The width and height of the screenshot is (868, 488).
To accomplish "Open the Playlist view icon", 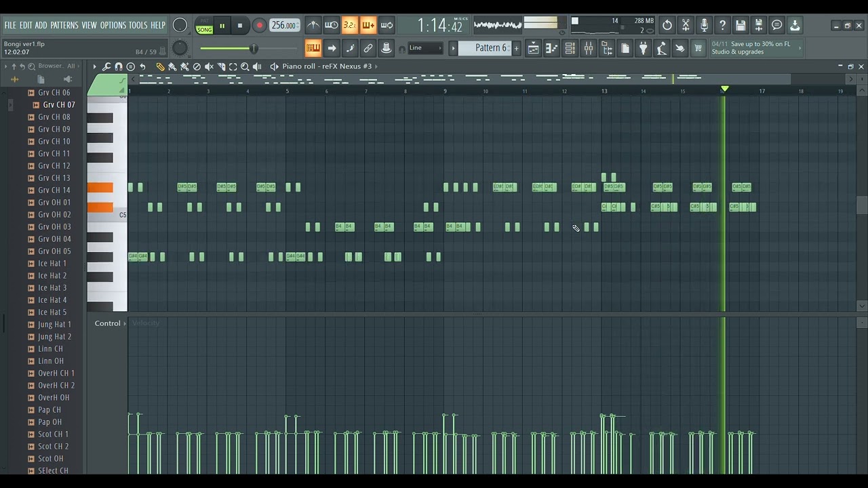I will 533,47.
